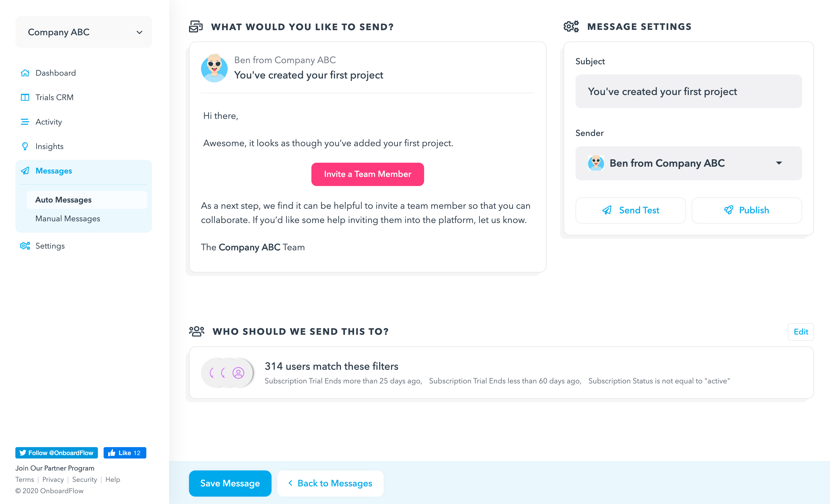Publish the message
This screenshot has width=830, height=504.
747,210
